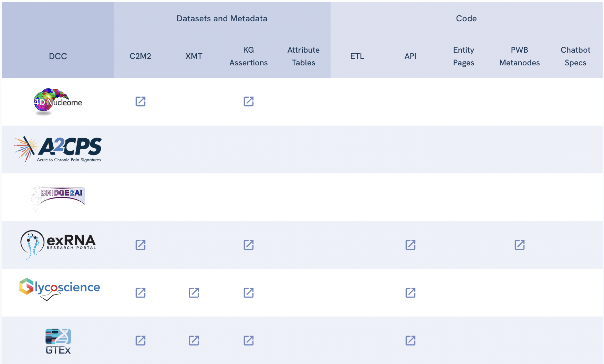The image size is (604, 364).
Task: Open the exRNA C2M2 external link
Action: click(140, 245)
